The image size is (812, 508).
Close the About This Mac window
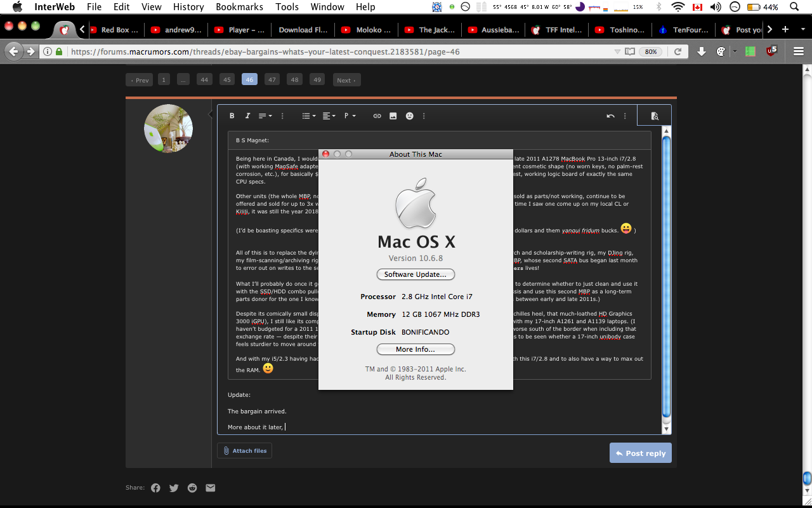(326, 154)
